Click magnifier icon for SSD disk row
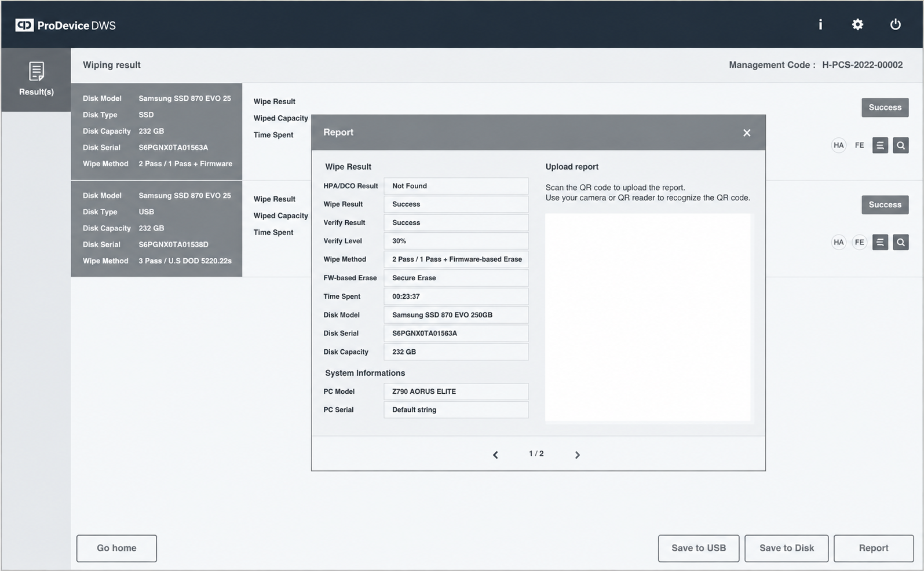Image resolution: width=924 pixels, height=571 pixels. 900,145
